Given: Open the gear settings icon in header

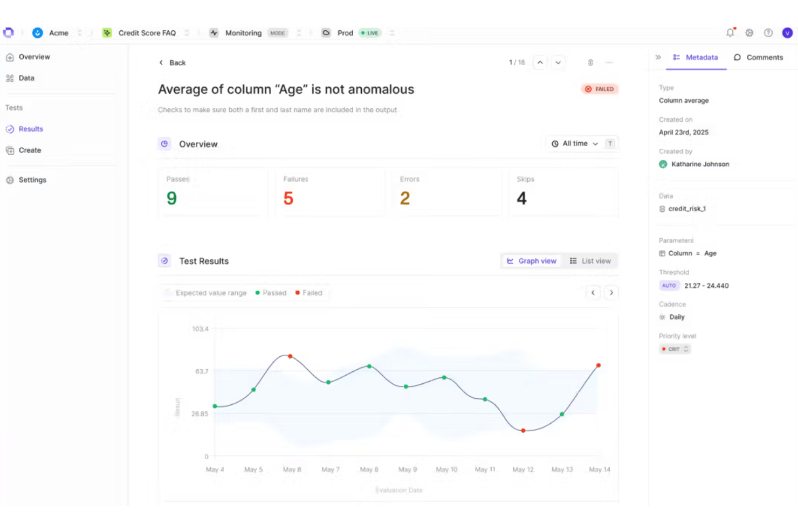Looking at the screenshot, I should (749, 33).
